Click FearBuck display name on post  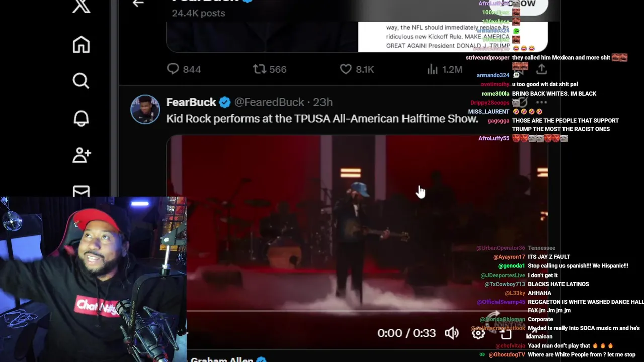[x=191, y=102]
